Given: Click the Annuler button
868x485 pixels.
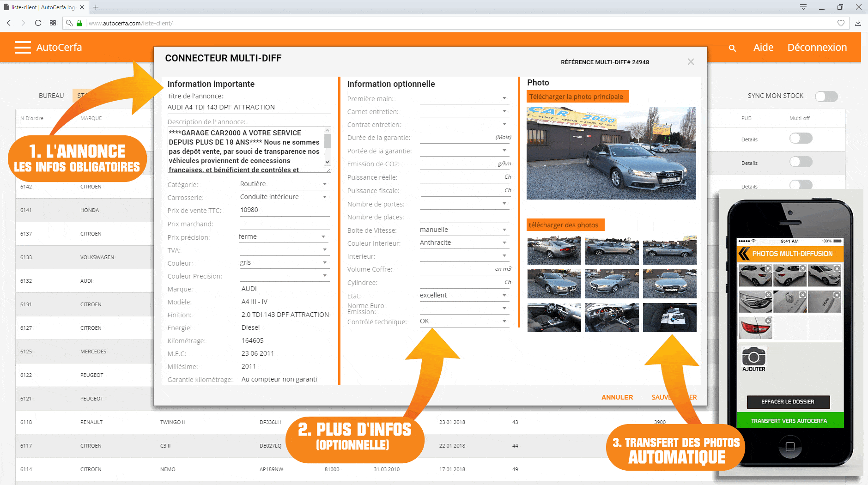Looking at the screenshot, I should click(x=617, y=397).
